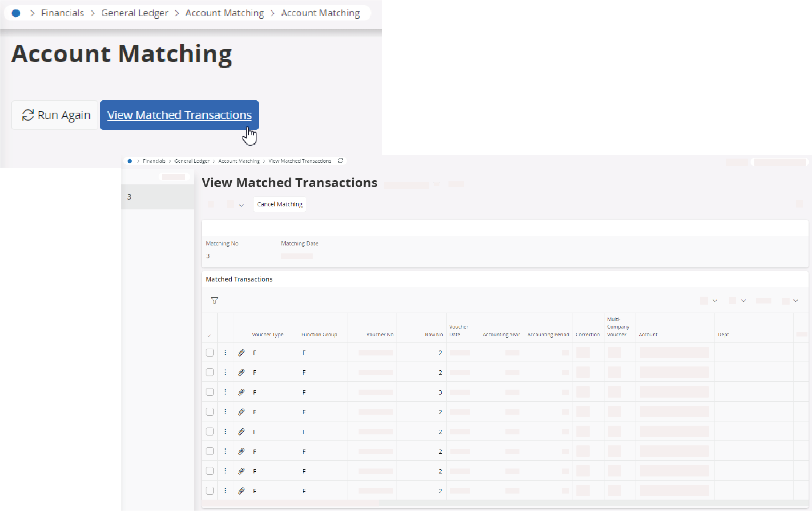Click the blue home dot in the top breadcrumb
The height and width of the screenshot is (511, 812).
16,13
